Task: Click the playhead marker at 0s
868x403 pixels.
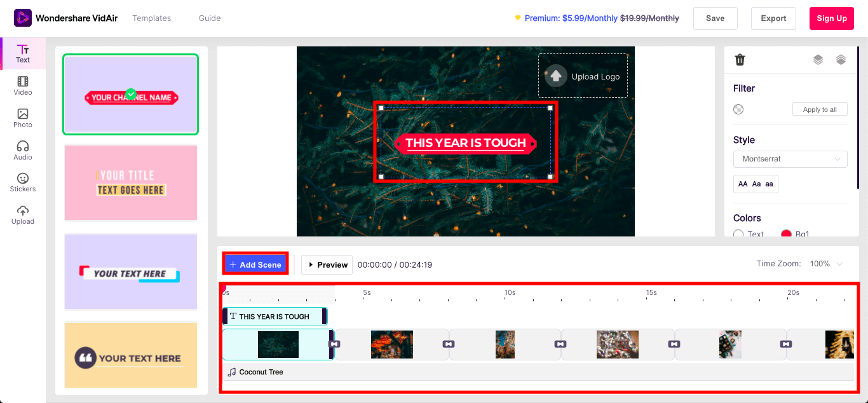Action: tap(223, 290)
